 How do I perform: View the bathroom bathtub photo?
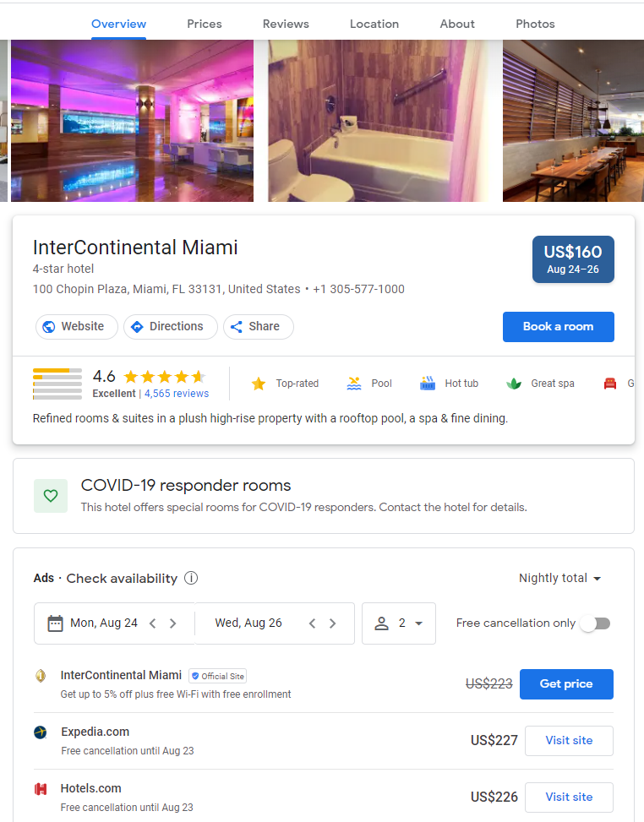pos(378,121)
